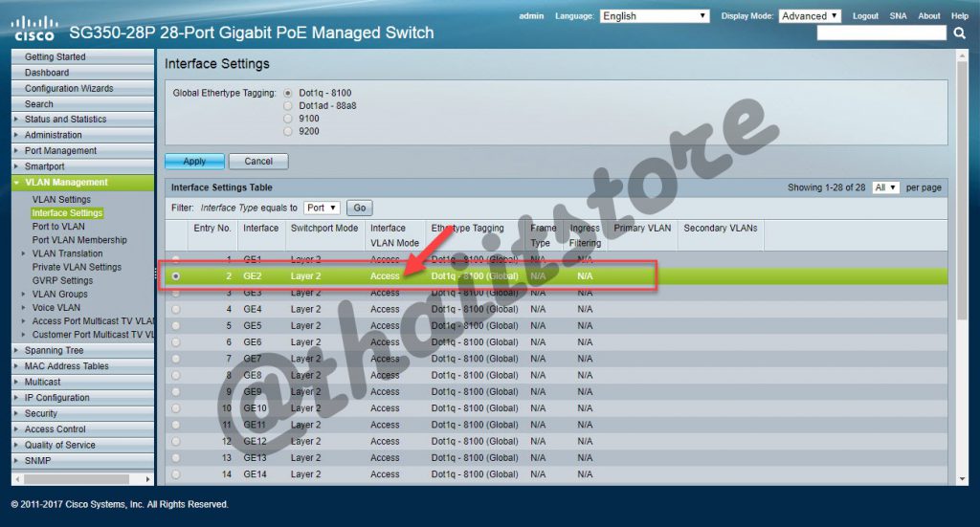The width and height of the screenshot is (980, 527).
Task: Open GVRP Settings page
Action: point(62,280)
